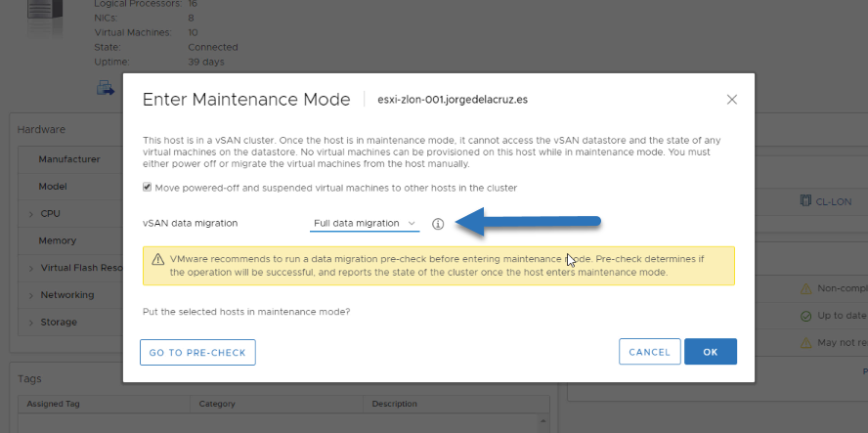Viewport: 868px width, 433px height.
Task: Expand the Storage hardware row
Action: 31,323
